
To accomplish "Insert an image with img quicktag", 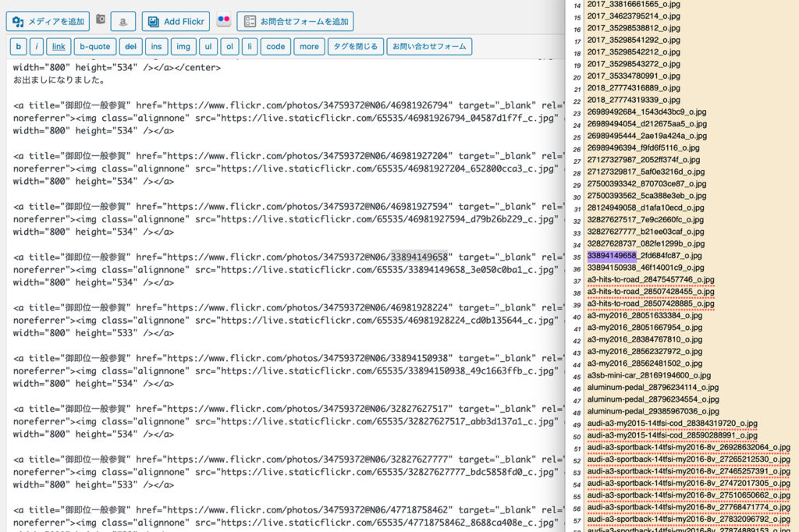I will click(x=183, y=47).
